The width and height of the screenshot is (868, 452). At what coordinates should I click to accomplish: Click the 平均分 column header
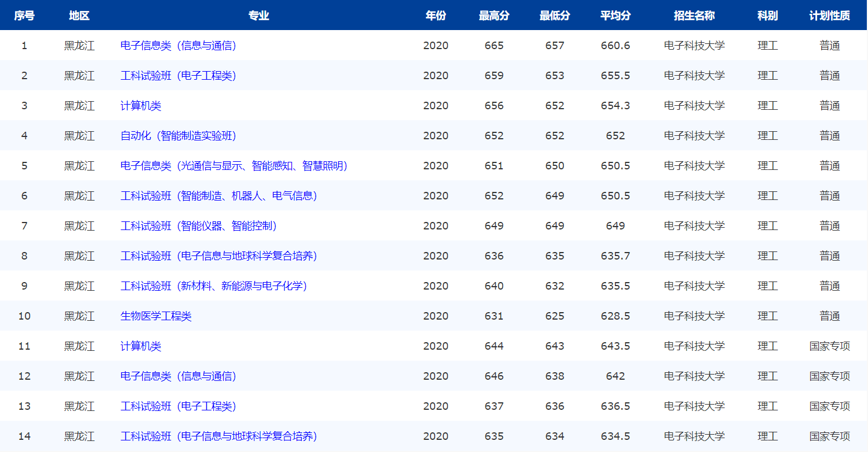(615, 16)
